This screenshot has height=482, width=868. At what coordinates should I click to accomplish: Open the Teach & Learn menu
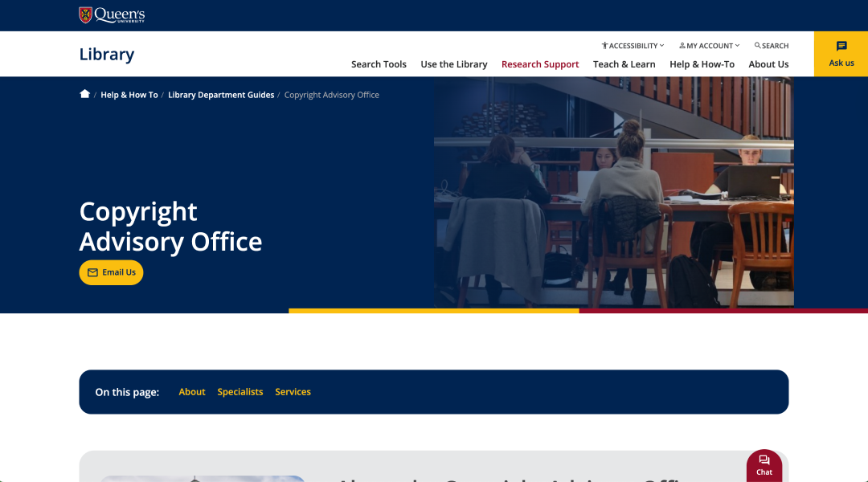(624, 64)
